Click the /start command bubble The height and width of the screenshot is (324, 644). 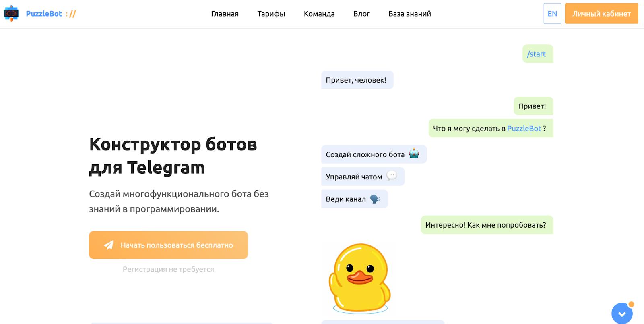point(537,54)
